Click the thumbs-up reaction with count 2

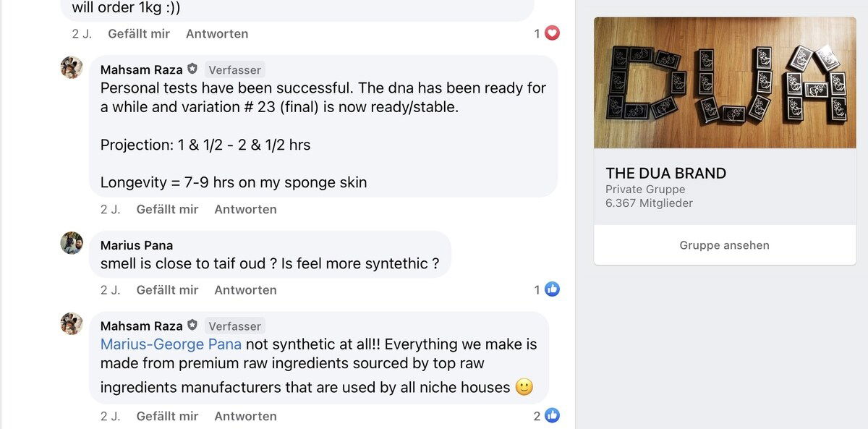coord(552,415)
